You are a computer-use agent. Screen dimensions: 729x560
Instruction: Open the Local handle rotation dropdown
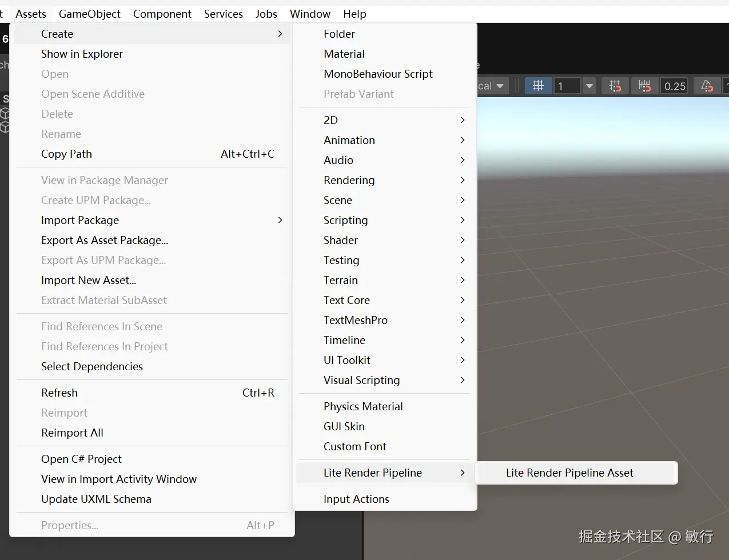click(x=493, y=86)
